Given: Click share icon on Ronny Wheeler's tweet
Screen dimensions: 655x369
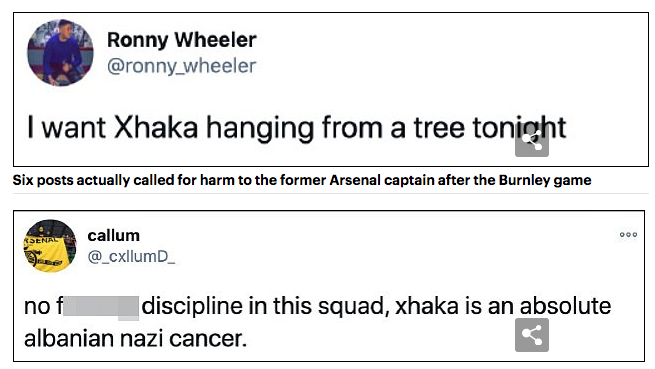Looking at the screenshot, I should click(532, 140).
